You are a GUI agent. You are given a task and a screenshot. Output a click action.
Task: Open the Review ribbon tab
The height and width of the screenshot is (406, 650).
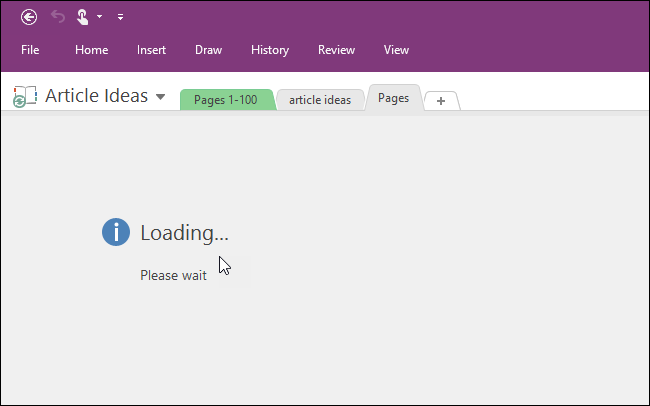(337, 50)
